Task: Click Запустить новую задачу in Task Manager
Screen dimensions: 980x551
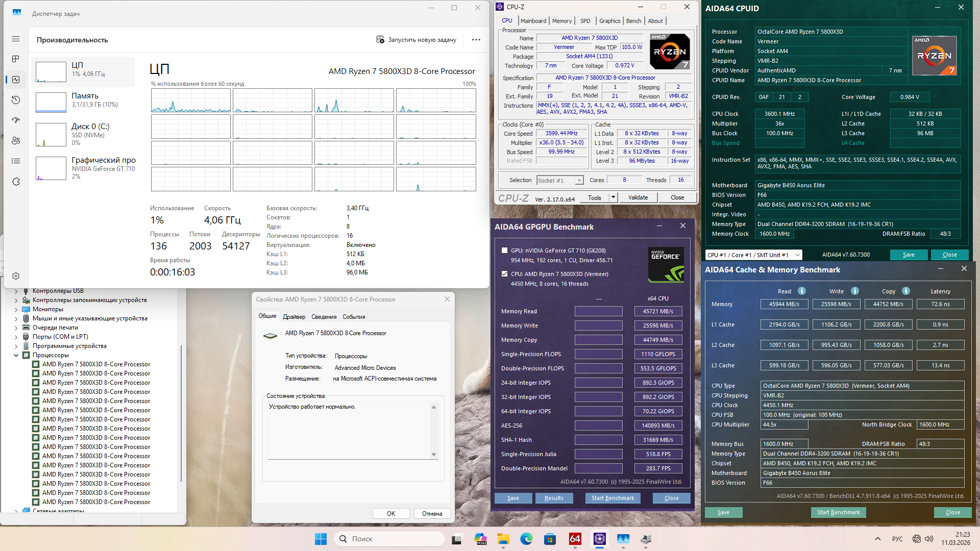Action: click(x=416, y=40)
